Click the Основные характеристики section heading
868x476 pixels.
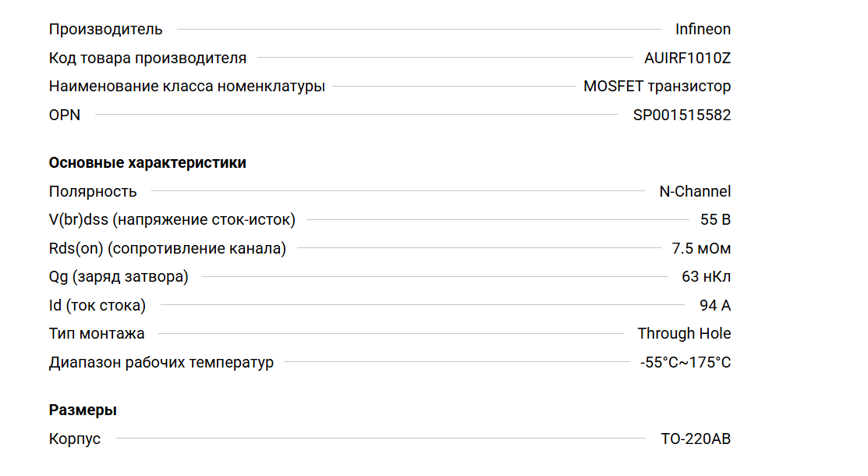[147, 163]
